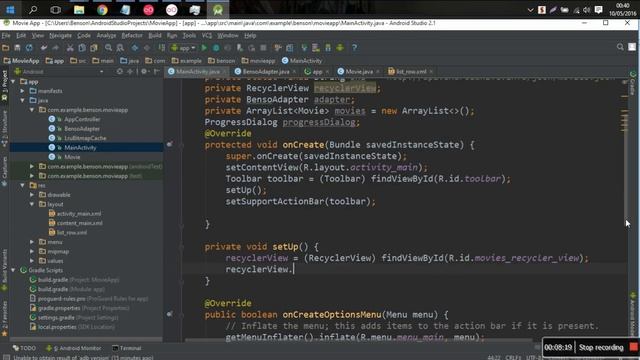Select AppController in project tree
This screenshot has height=360, width=640.
pos(82,119)
